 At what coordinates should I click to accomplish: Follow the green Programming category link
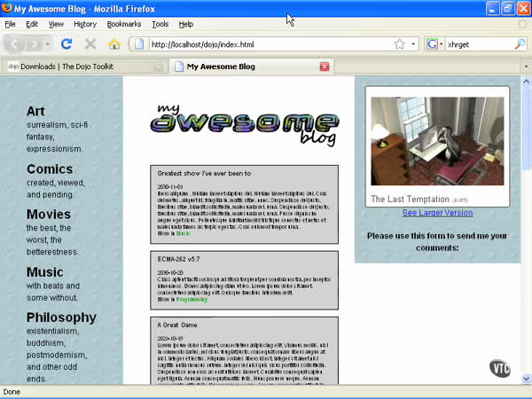192,300
